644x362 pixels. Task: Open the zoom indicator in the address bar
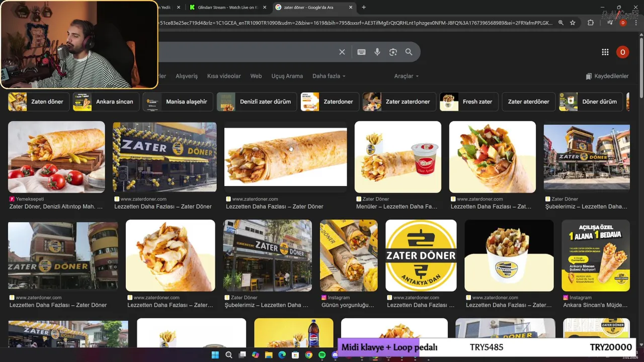tap(560, 23)
